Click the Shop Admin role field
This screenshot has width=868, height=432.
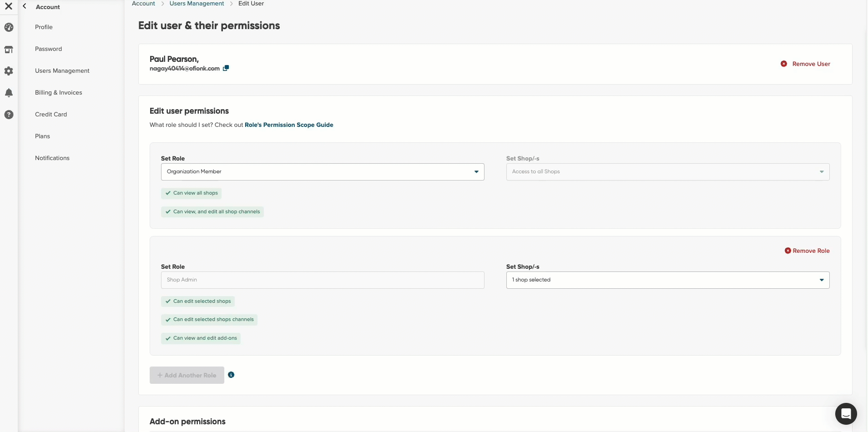(323, 280)
